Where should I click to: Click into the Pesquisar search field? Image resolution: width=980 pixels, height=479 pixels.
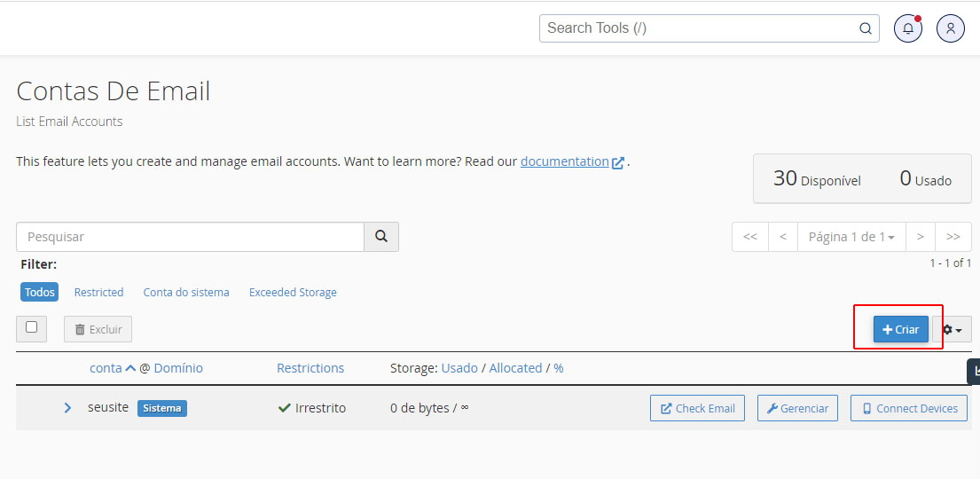tap(190, 237)
